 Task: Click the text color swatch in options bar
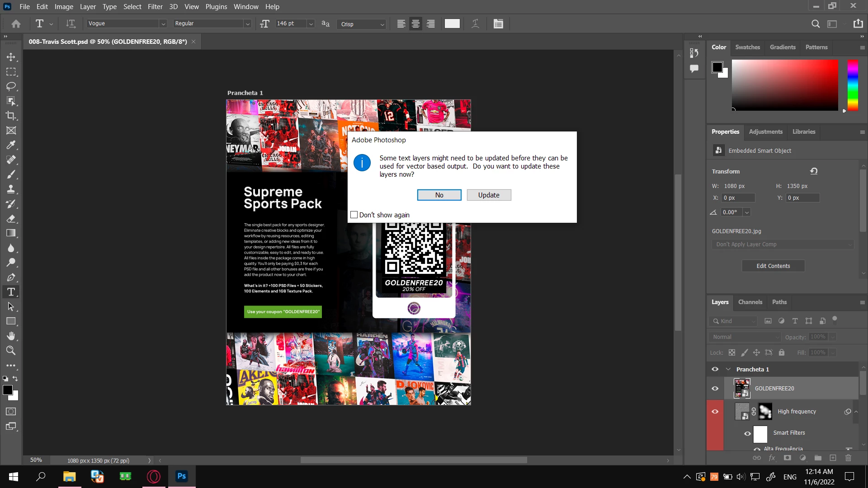click(x=452, y=24)
